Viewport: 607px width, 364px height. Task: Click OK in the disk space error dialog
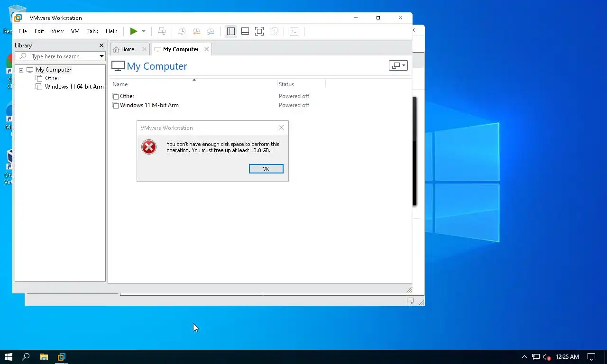[266, 169]
